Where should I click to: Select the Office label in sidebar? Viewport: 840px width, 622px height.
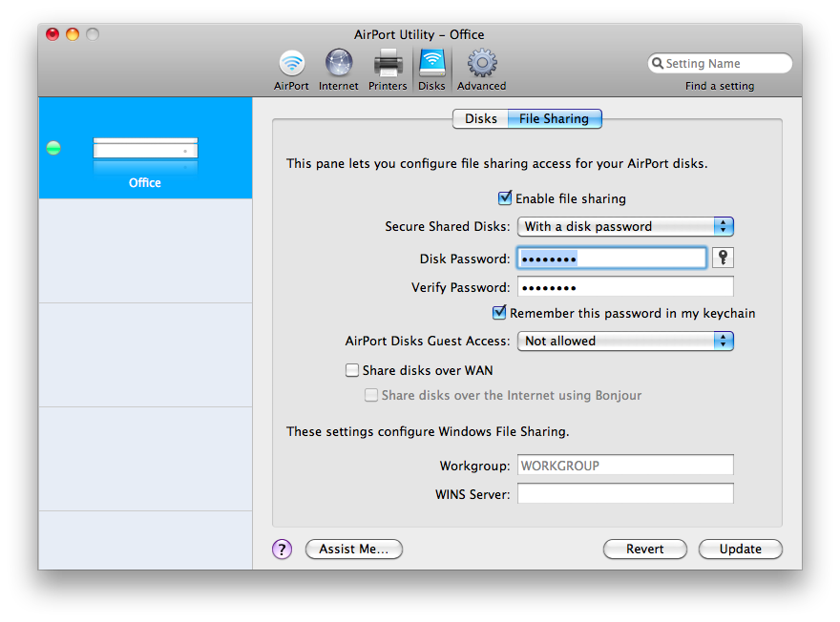[x=145, y=182]
